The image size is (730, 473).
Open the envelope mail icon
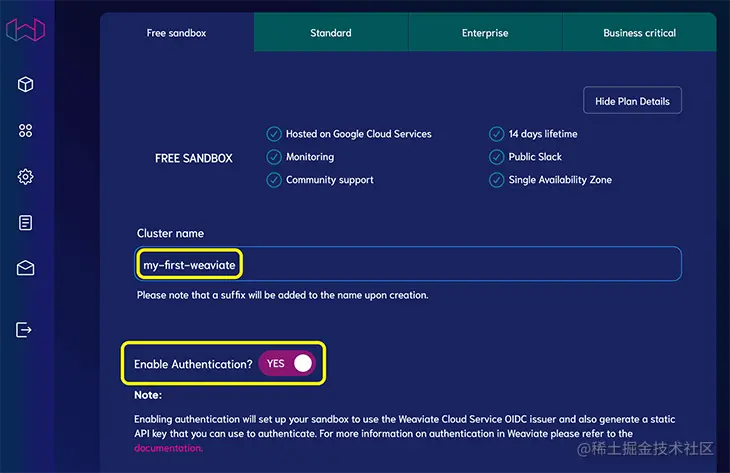coord(25,268)
